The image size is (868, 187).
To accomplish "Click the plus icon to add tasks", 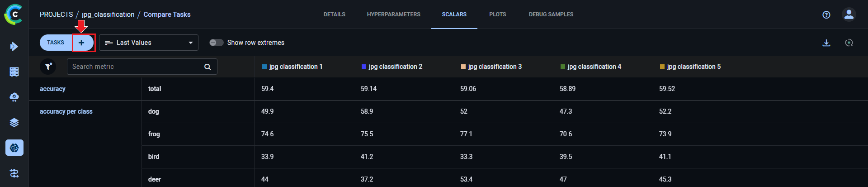I will (81, 43).
